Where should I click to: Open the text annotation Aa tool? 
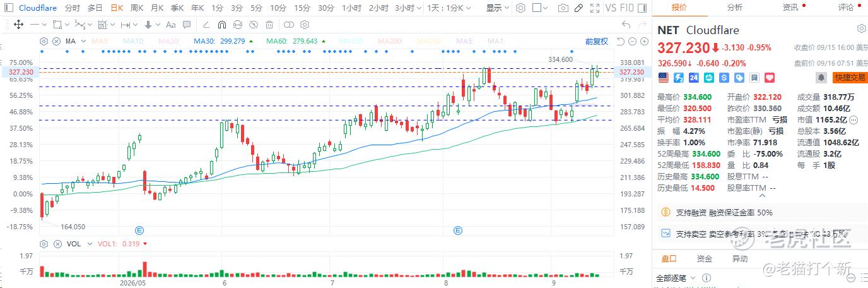[x=170, y=25]
